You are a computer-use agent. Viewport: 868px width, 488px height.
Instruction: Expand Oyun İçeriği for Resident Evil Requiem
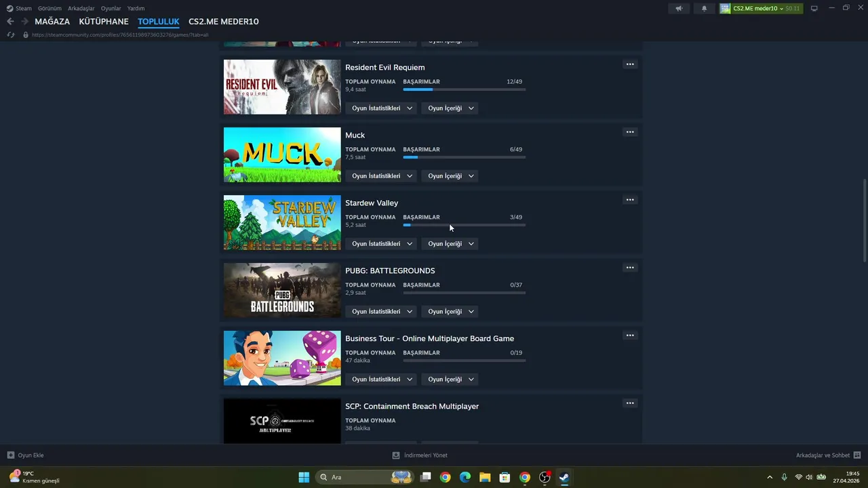pyautogui.click(x=450, y=108)
